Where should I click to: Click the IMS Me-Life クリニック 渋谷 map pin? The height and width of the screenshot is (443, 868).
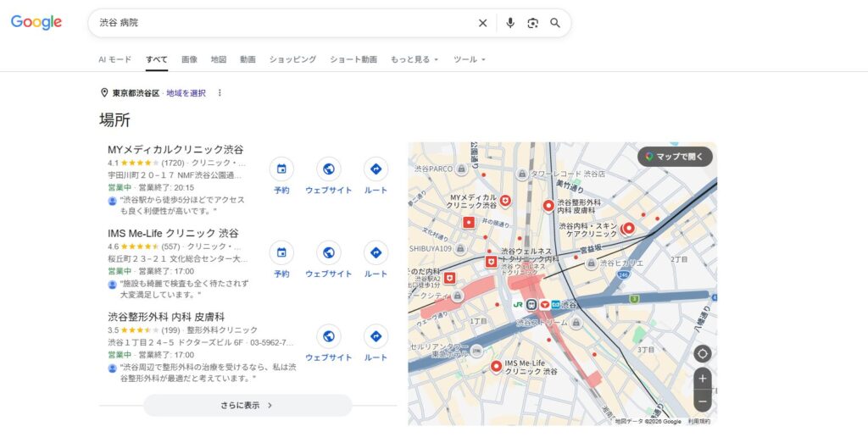[x=496, y=367]
